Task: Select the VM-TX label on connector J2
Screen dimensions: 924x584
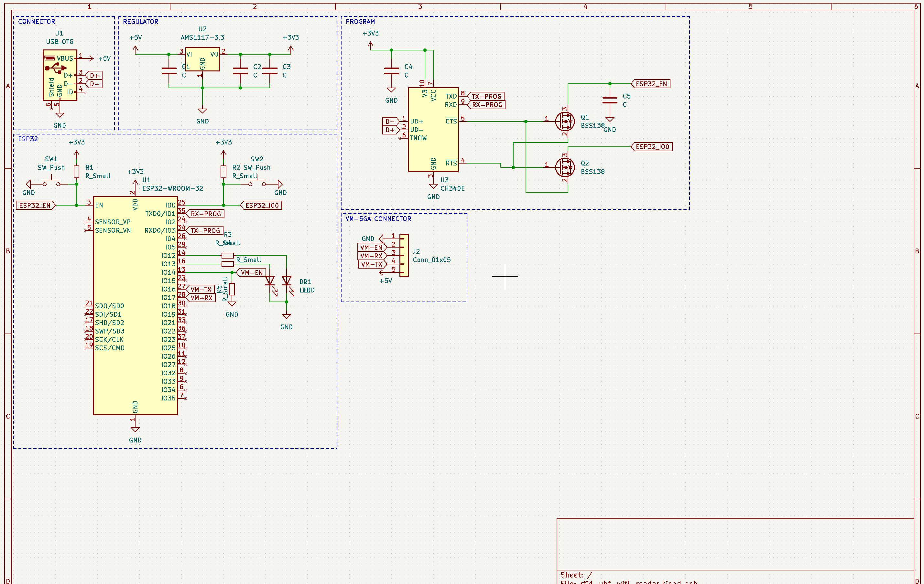Action: (x=373, y=264)
